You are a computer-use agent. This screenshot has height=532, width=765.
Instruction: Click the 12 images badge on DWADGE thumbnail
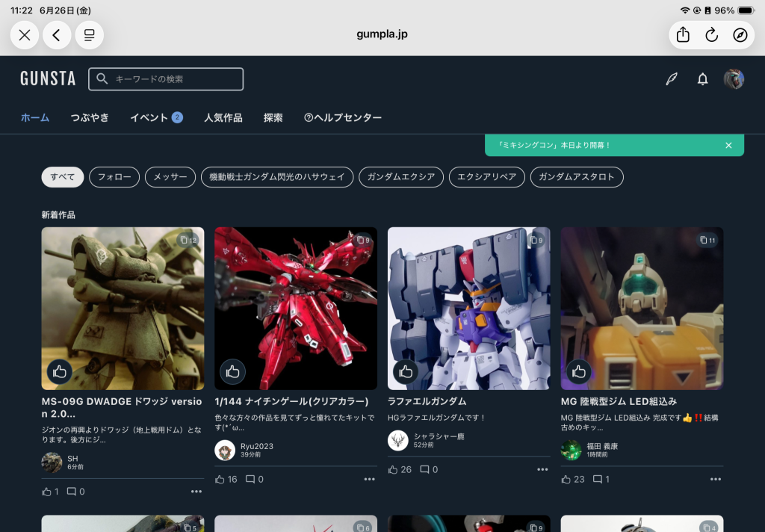pos(188,240)
